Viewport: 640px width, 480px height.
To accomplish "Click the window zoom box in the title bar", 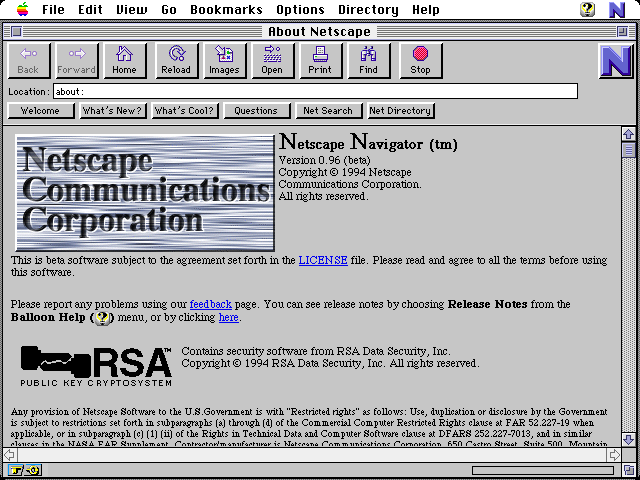I will (622, 31).
